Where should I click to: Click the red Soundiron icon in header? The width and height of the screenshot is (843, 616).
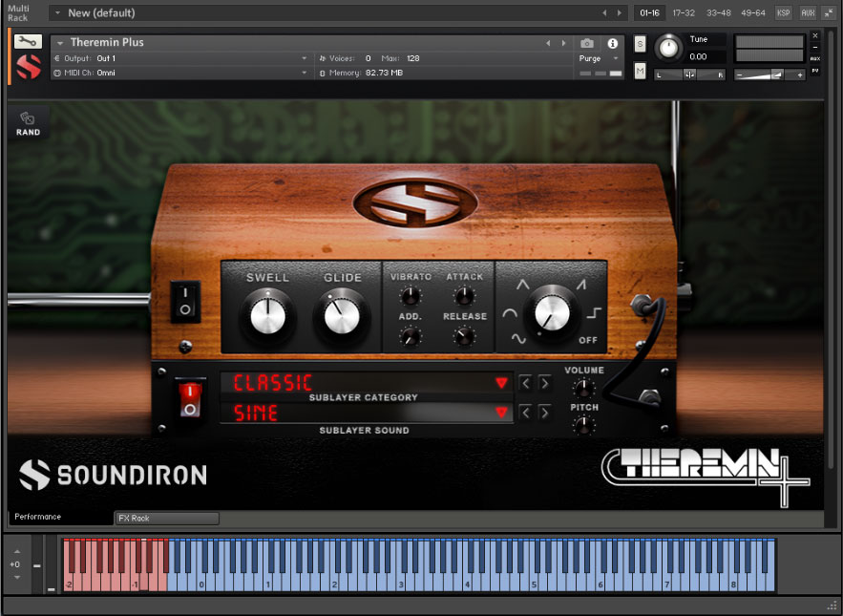(28, 67)
